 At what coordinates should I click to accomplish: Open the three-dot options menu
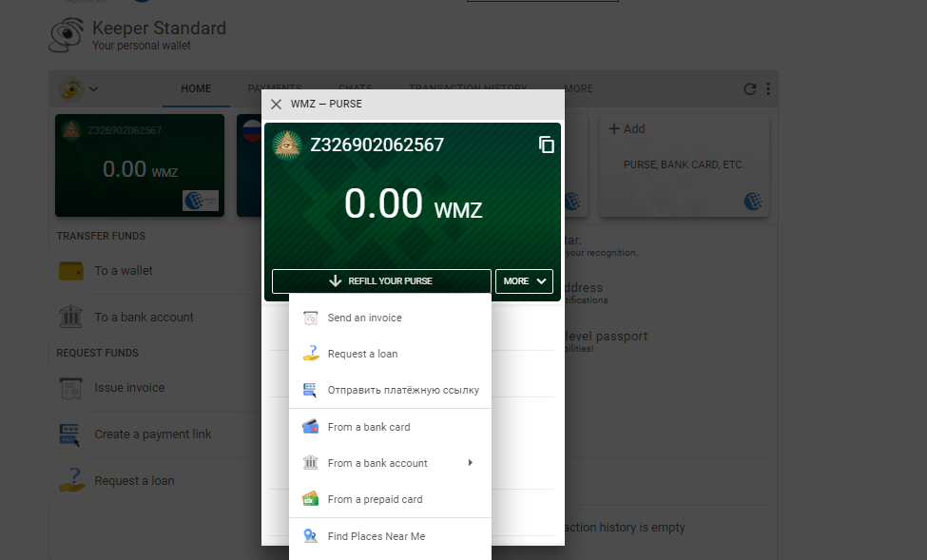point(768,89)
